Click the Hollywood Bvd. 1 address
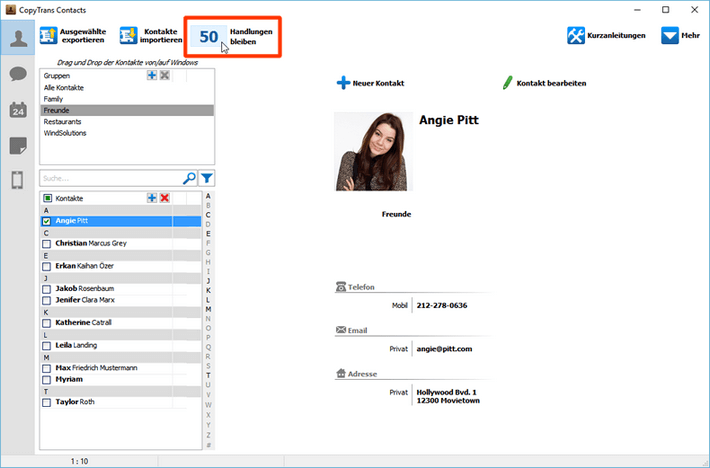Viewport: 710px width, 468px height. 448,396
